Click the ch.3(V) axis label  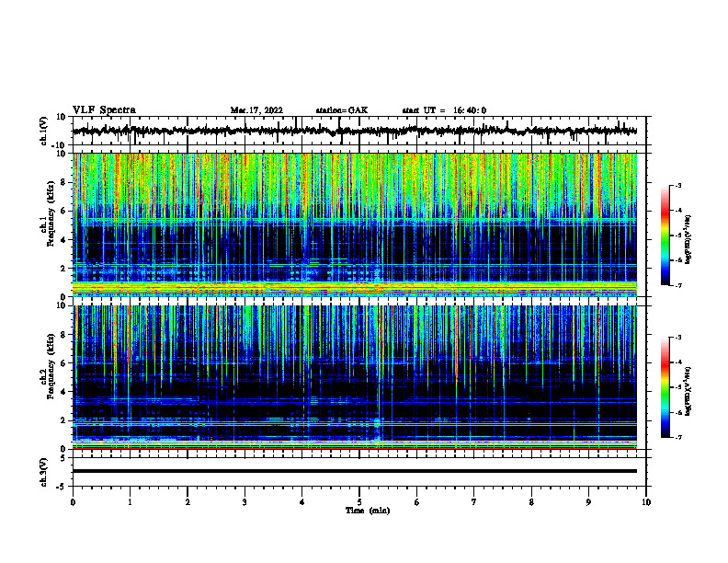pos(44,473)
